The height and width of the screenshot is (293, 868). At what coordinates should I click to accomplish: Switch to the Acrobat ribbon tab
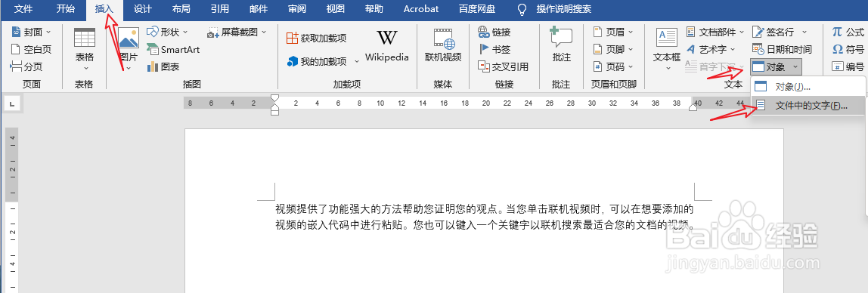pos(420,9)
